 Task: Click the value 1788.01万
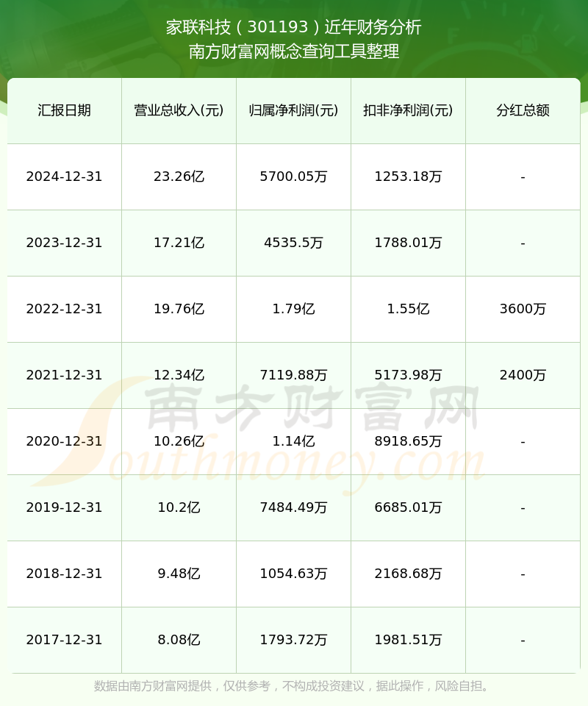408,243
